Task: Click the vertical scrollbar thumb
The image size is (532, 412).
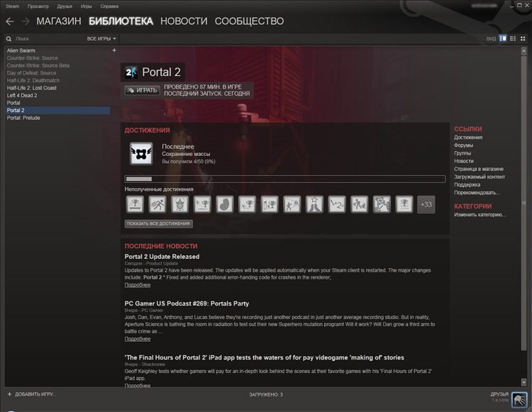Action: pos(523,204)
